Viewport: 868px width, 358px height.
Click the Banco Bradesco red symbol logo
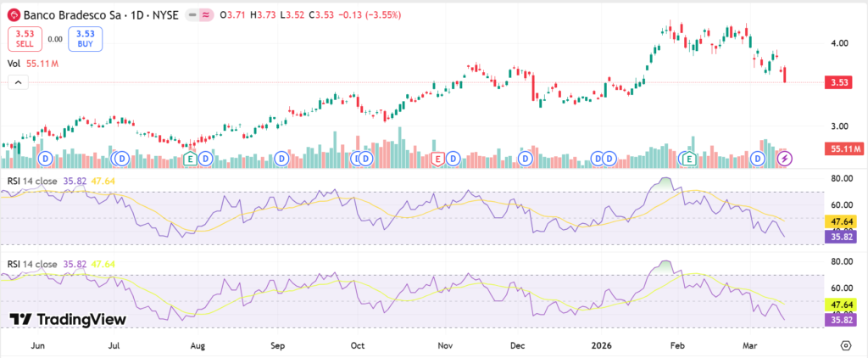pos(14,15)
